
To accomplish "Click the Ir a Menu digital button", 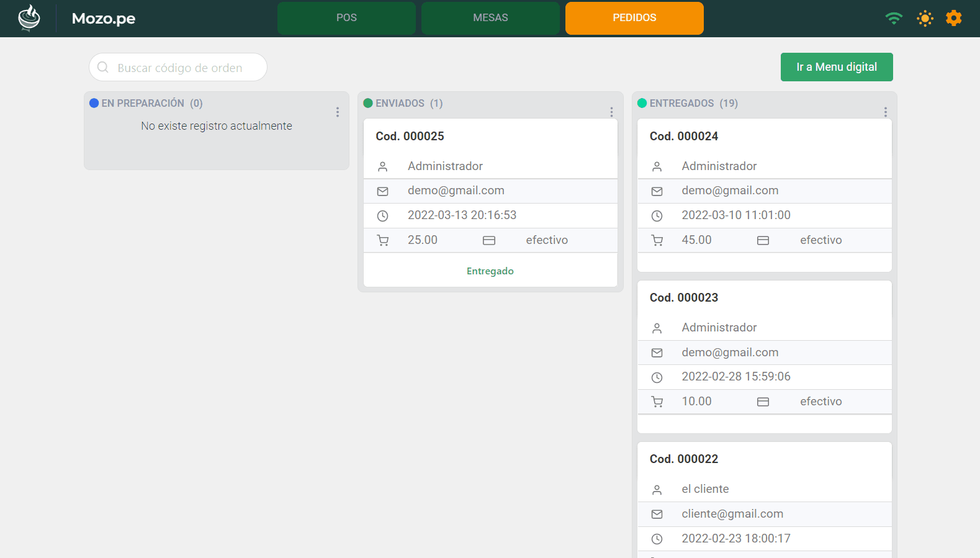I will click(x=836, y=67).
